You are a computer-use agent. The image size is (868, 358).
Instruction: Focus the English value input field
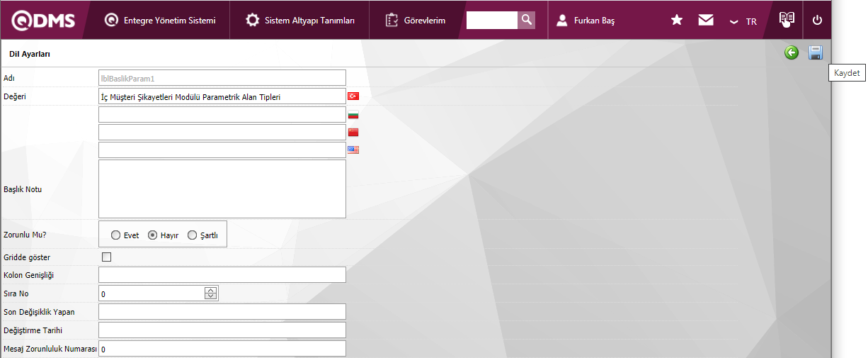[222, 150]
